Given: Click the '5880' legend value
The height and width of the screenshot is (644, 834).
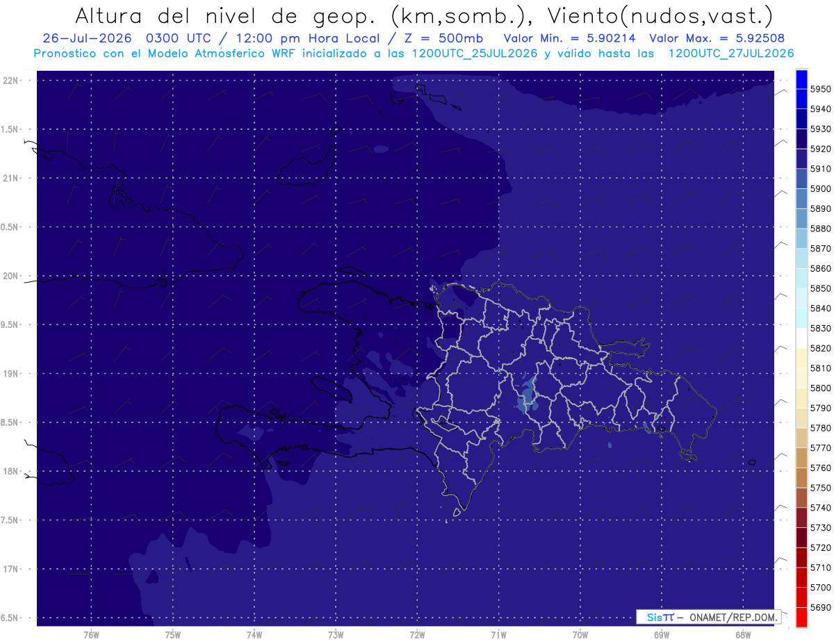Looking at the screenshot, I should (x=821, y=229).
